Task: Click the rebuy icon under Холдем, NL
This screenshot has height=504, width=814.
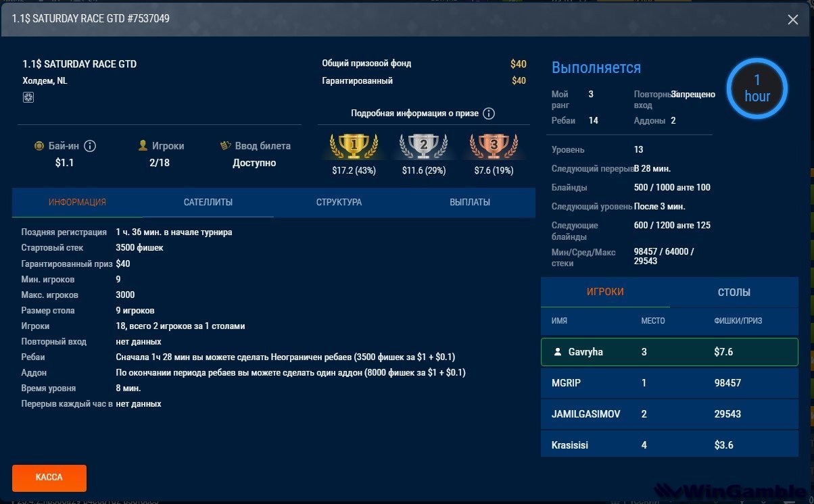Action: pyautogui.click(x=28, y=97)
